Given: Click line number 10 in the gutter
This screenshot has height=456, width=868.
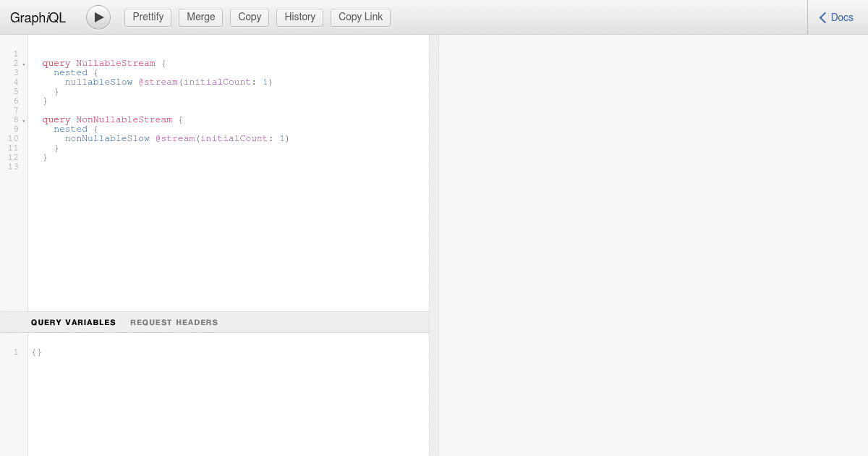Looking at the screenshot, I should pyautogui.click(x=13, y=138).
